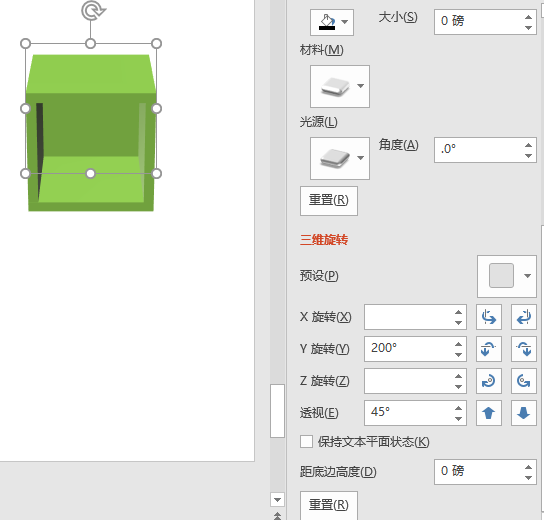Viewport: 544px width, 520px height.
Task: Enable 保持文本平面状态 checkbox
Action: 306,442
